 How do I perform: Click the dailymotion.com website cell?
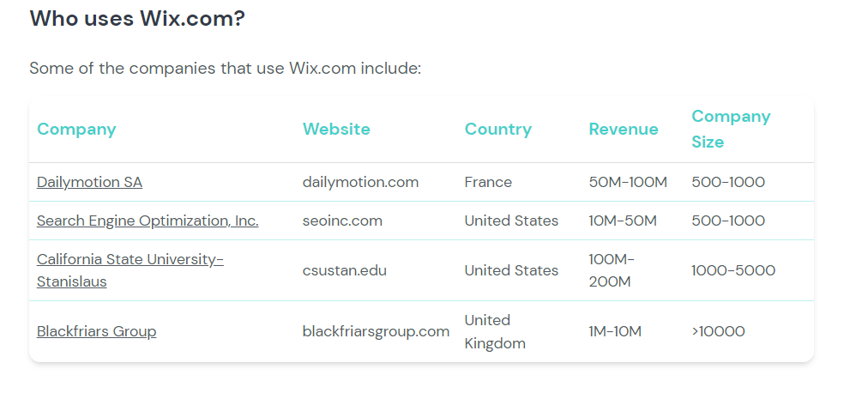coord(360,182)
